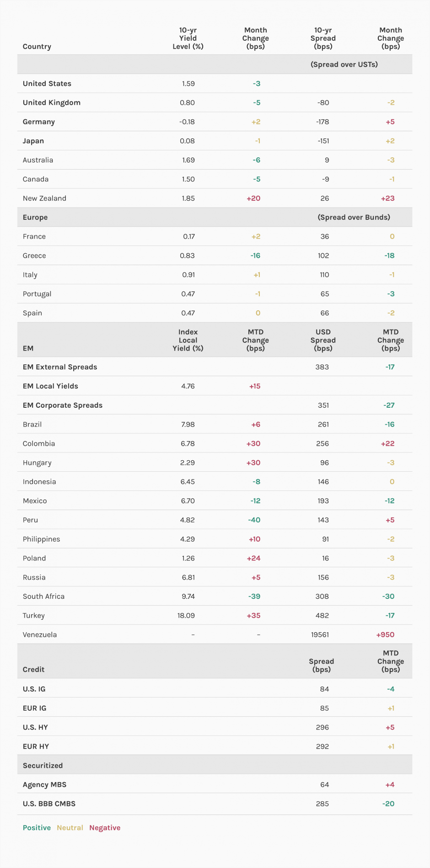Viewport: 430px width, 868px height.
Task: Click the Negative legend label
Action: point(105,828)
